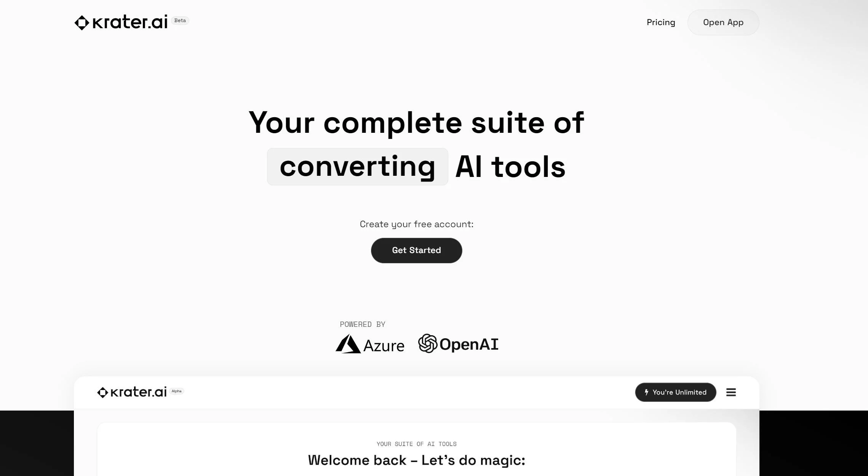Select the Beta label expander
The image size is (868, 476).
point(180,21)
